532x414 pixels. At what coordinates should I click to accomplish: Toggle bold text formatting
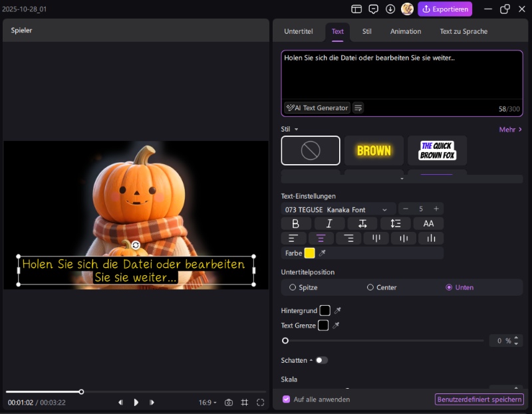tap(296, 224)
